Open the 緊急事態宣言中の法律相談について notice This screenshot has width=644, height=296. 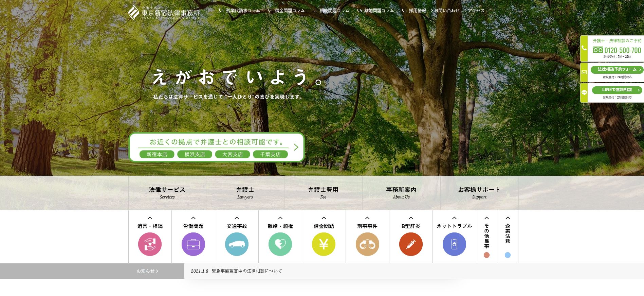(x=247, y=271)
